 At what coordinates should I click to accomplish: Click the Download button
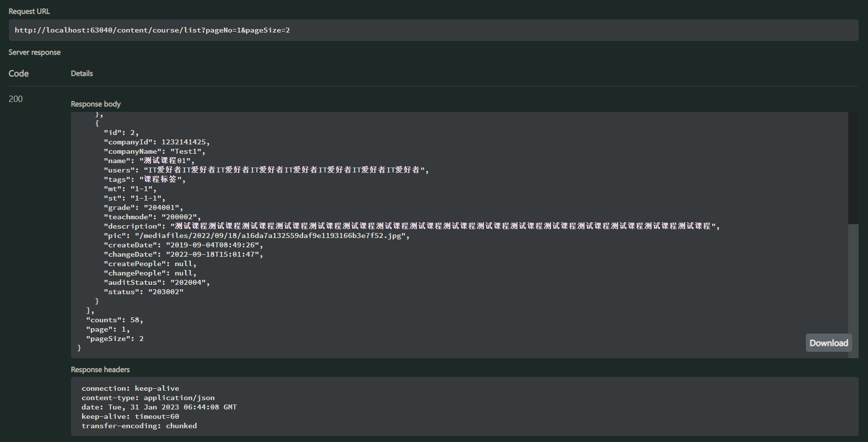[829, 343]
